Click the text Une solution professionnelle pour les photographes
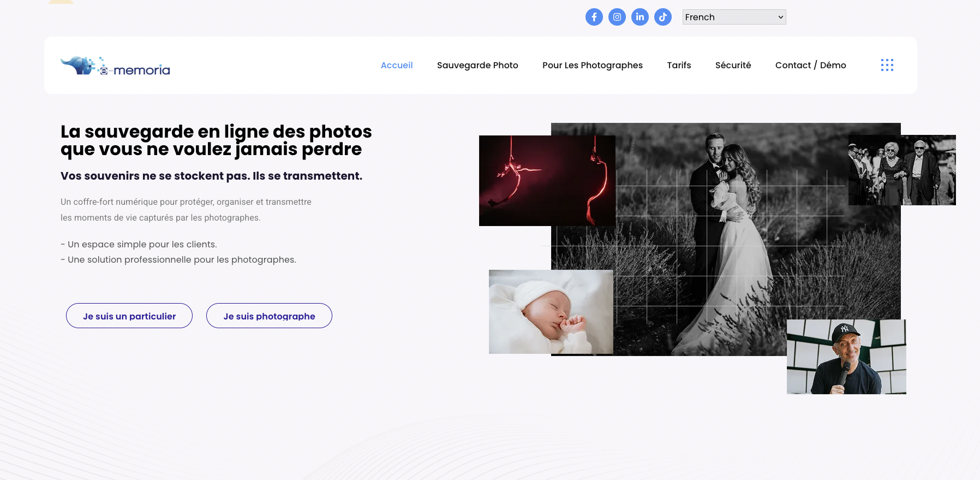The width and height of the screenshot is (980, 480). pos(178,259)
